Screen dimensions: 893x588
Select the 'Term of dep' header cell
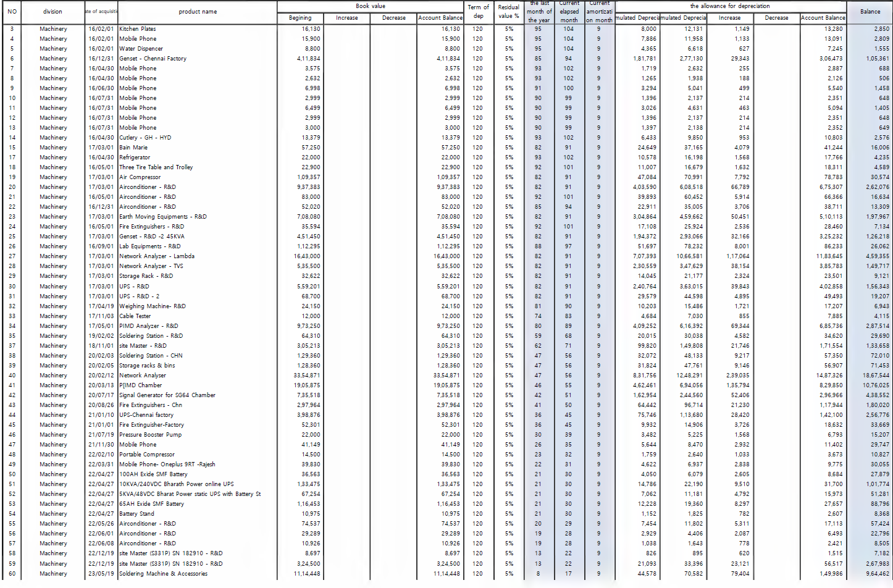(478, 12)
